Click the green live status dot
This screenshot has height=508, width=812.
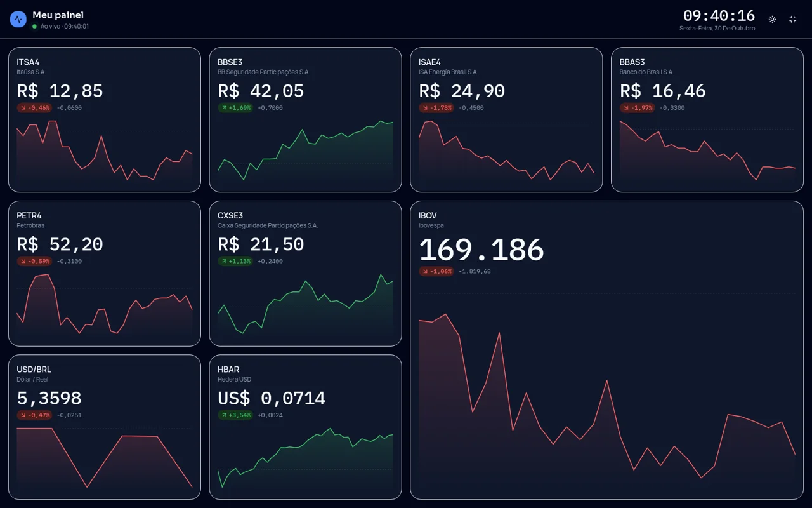(x=35, y=27)
